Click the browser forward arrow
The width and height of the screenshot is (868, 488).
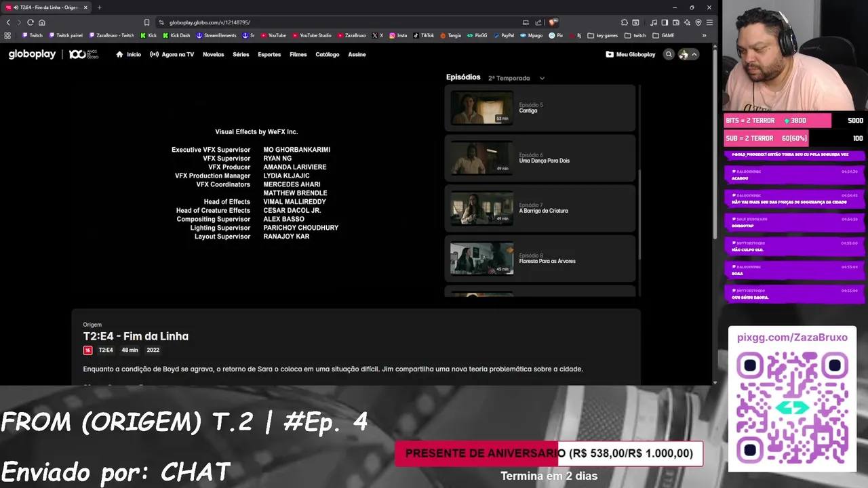click(x=19, y=22)
